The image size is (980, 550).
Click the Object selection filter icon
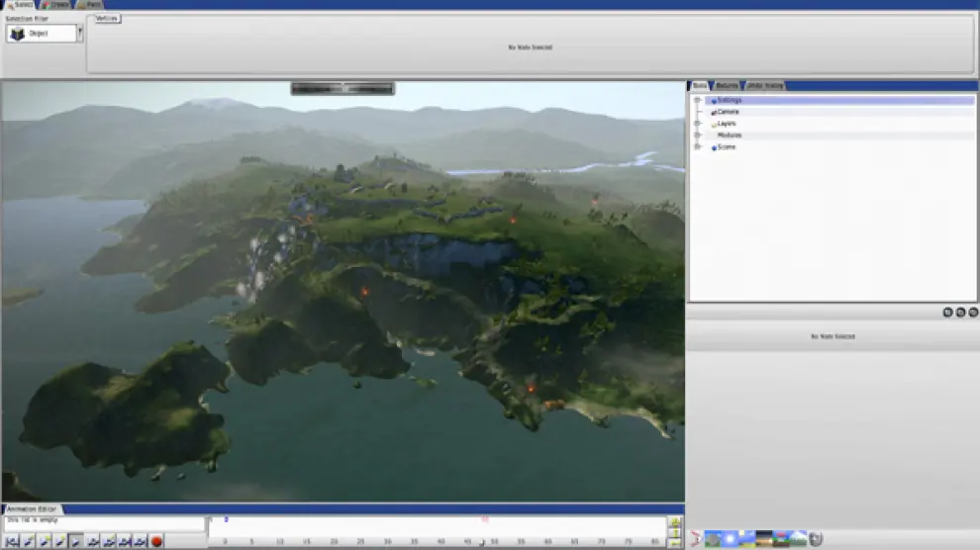(x=18, y=34)
